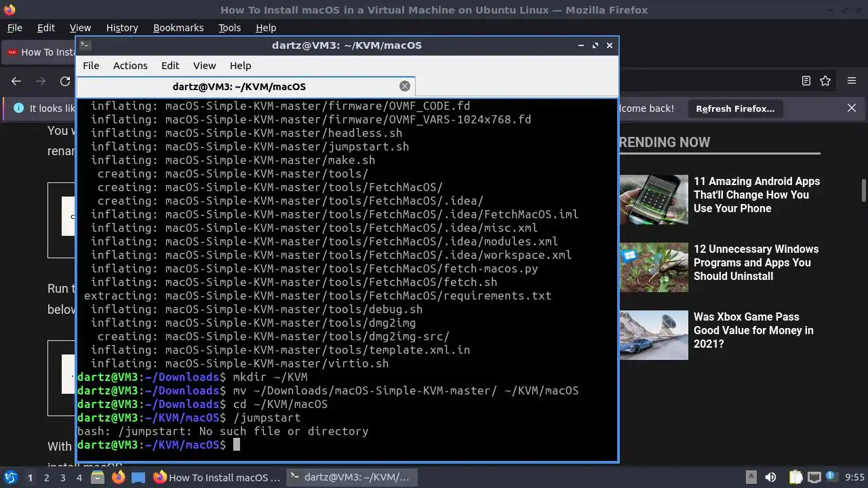Click the 'tools/FetchMacOS/fetch-macos.py' line
The image size is (868, 488).
pyautogui.click(x=315, y=268)
